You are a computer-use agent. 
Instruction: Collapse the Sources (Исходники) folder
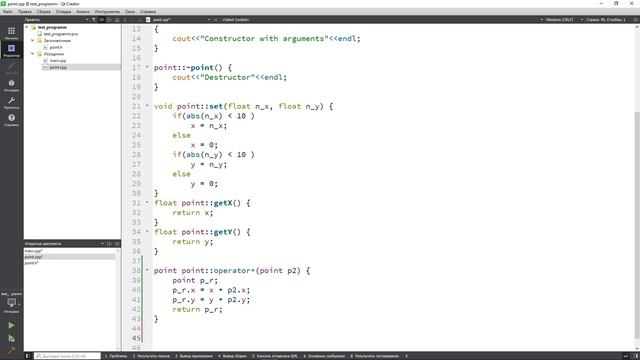[33, 54]
